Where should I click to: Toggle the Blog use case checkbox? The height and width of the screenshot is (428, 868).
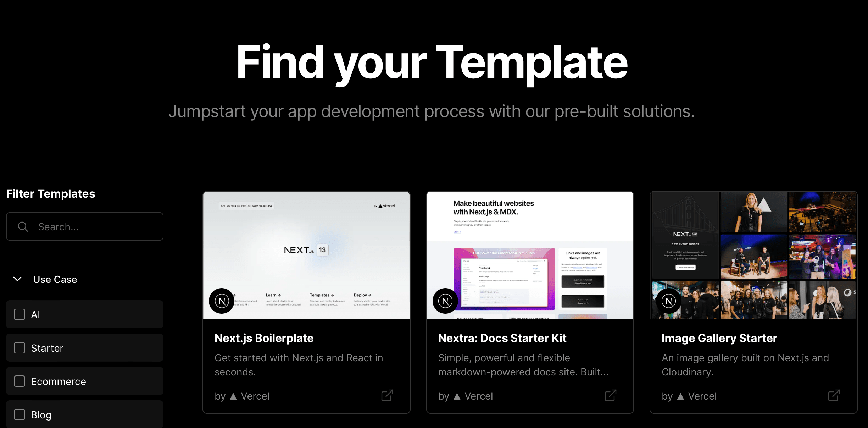19,414
